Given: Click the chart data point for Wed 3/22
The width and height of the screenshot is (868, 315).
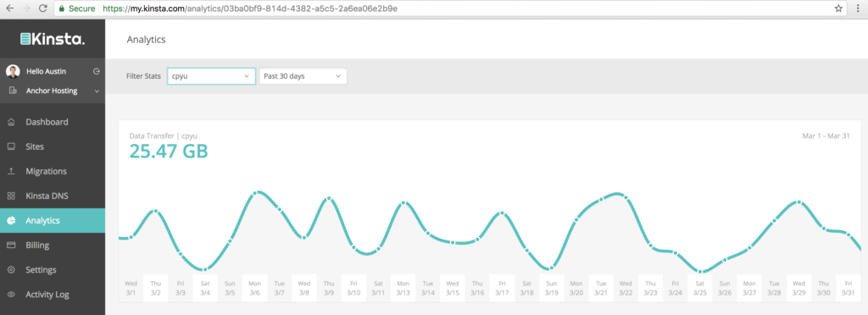Looking at the screenshot, I should coord(626,196).
